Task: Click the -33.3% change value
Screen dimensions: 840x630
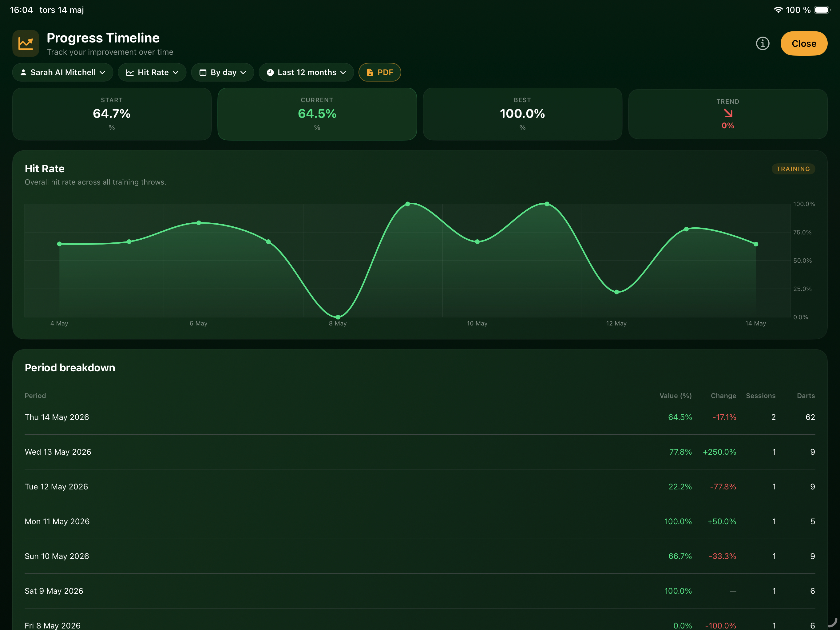Action: pos(722,556)
